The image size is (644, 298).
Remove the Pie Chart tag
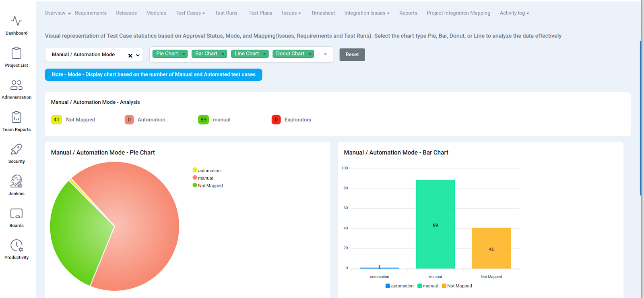184,54
